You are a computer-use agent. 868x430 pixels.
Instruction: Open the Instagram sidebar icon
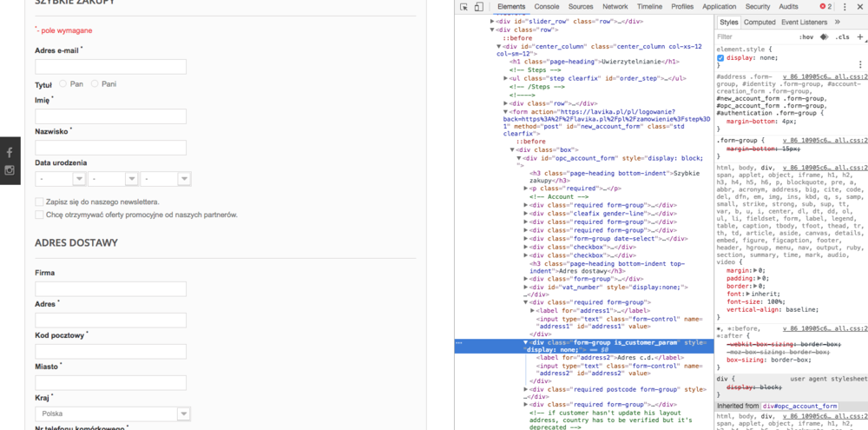coord(10,170)
